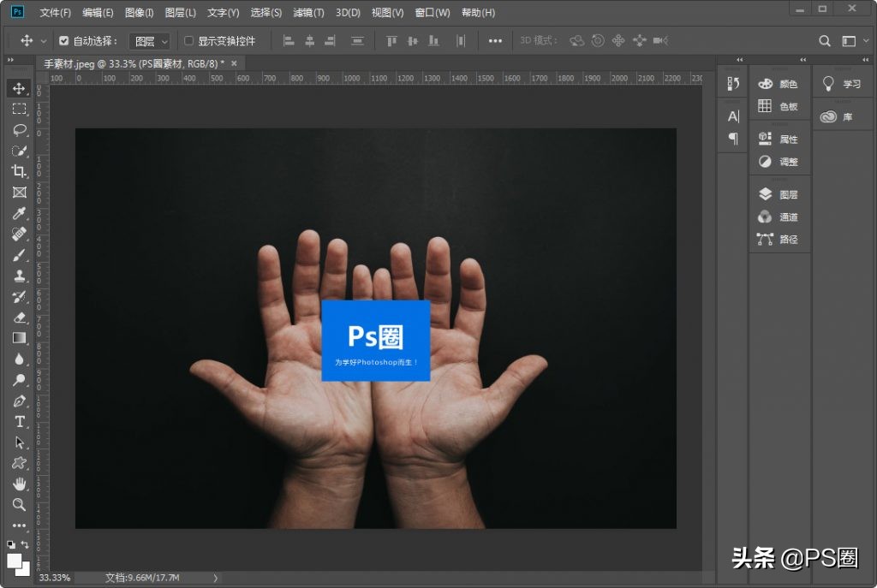877x588 pixels.
Task: Click align left edges icon
Action: (x=289, y=41)
